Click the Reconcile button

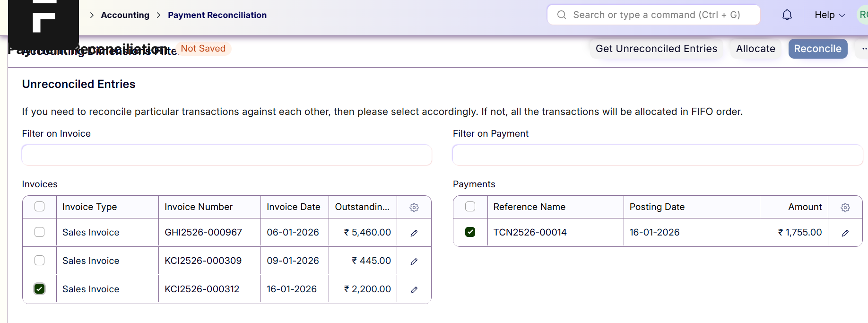point(817,49)
